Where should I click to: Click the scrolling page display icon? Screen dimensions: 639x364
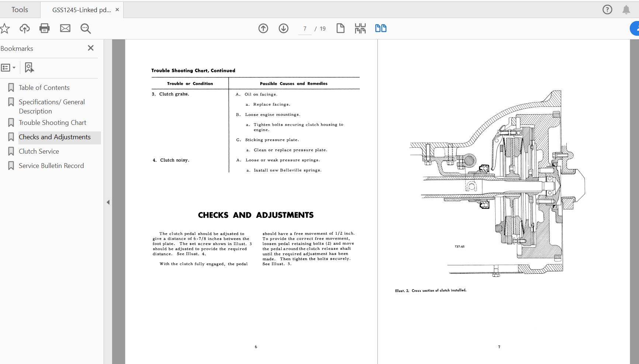click(360, 28)
